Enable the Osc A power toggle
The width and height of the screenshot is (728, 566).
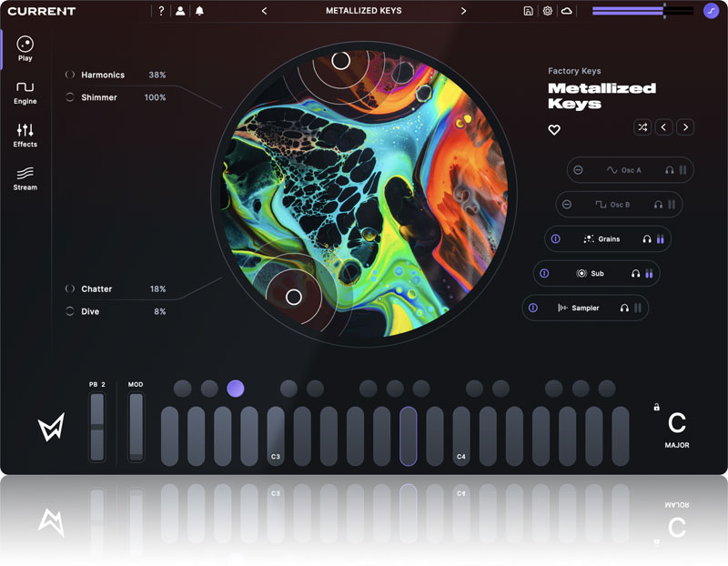click(x=578, y=170)
